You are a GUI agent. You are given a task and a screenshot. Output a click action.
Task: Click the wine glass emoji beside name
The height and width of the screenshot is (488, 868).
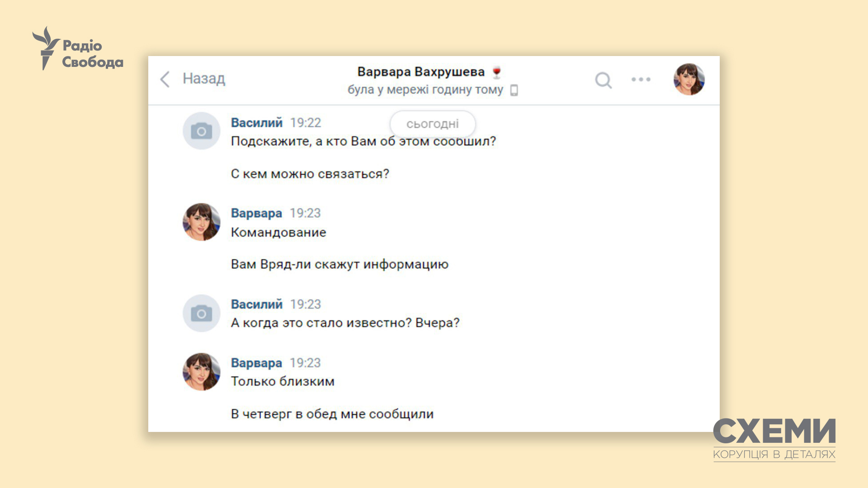coord(496,72)
